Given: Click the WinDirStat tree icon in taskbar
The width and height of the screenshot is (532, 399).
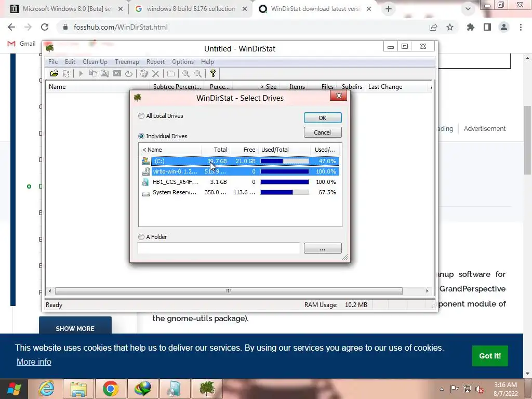Looking at the screenshot, I should [207, 389].
